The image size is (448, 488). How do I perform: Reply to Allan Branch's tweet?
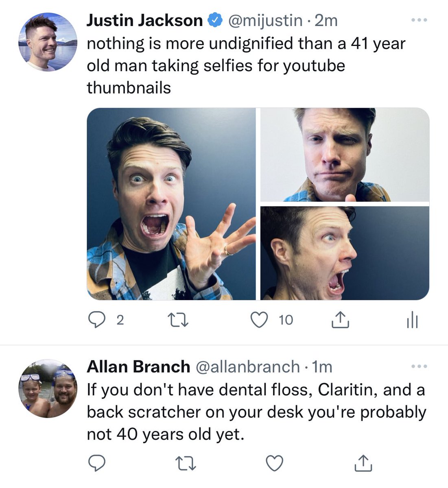pos(97,463)
